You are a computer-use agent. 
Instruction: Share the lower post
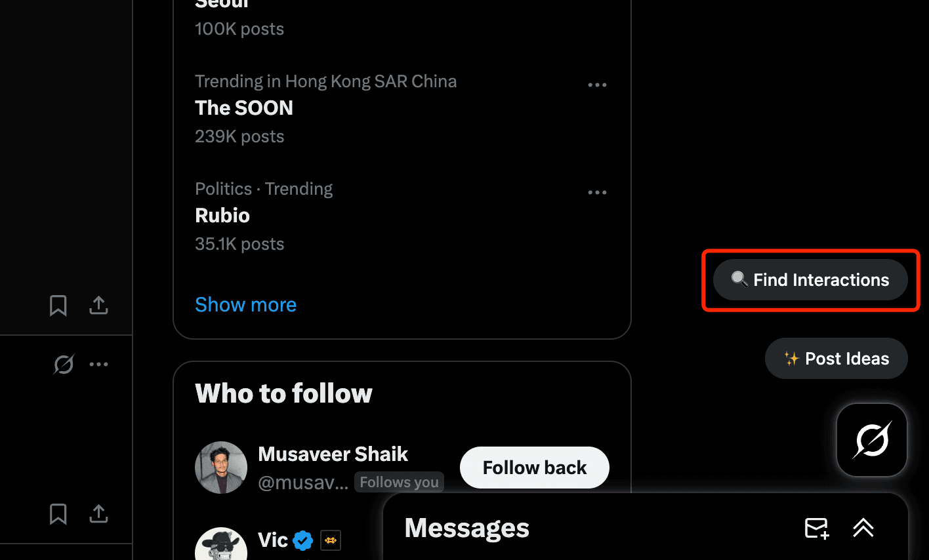coord(98,514)
